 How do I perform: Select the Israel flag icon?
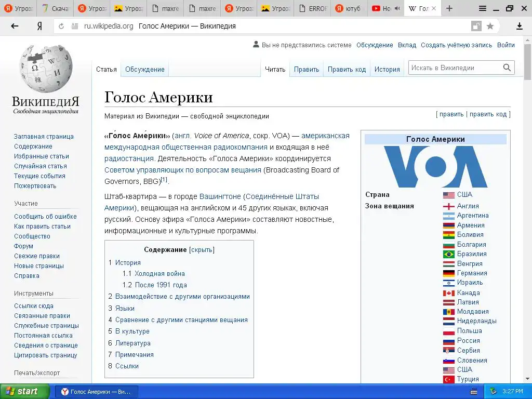(x=448, y=283)
